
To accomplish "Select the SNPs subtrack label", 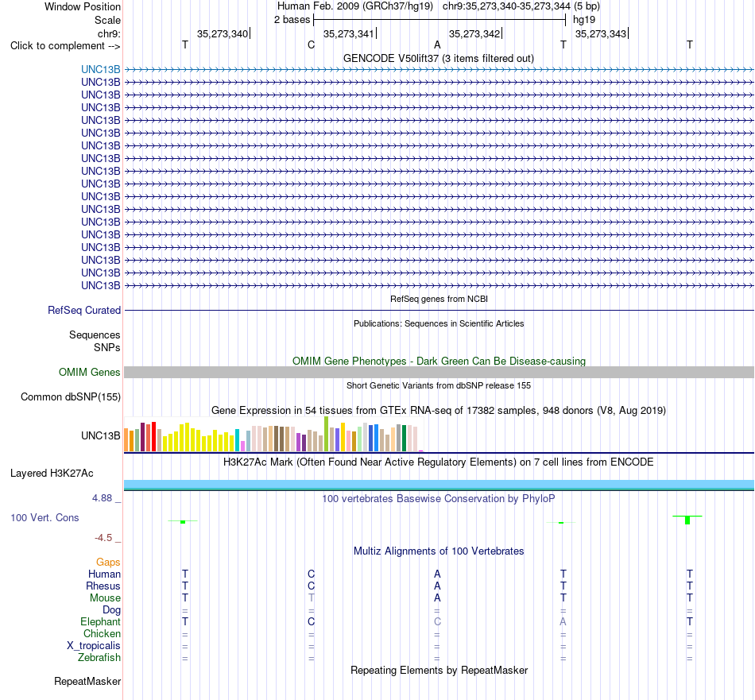I will [x=107, y=347].
